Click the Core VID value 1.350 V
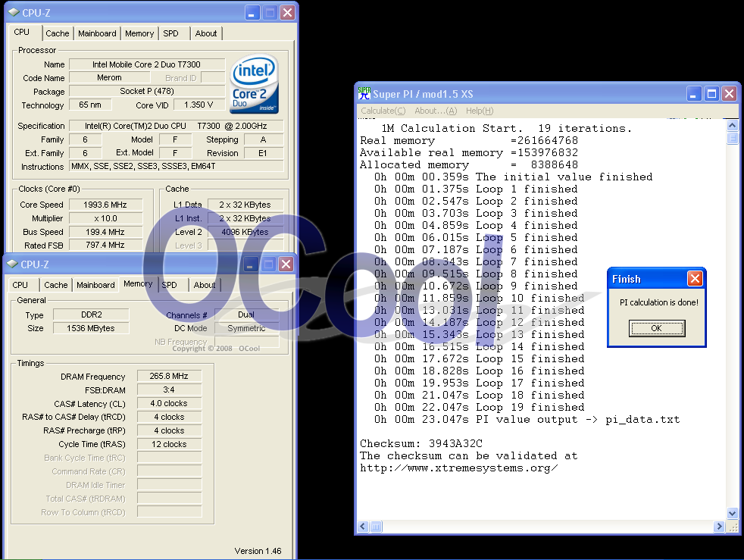 [199, 105]
